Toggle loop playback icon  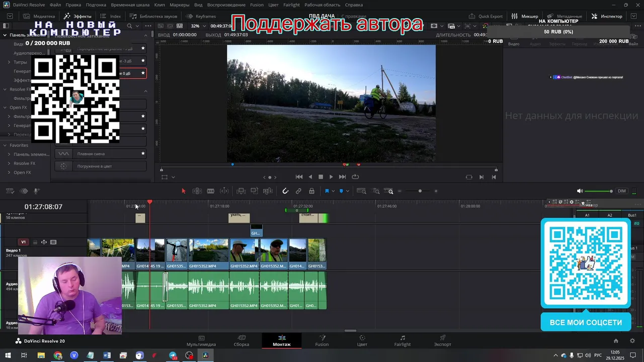[355, 177]
